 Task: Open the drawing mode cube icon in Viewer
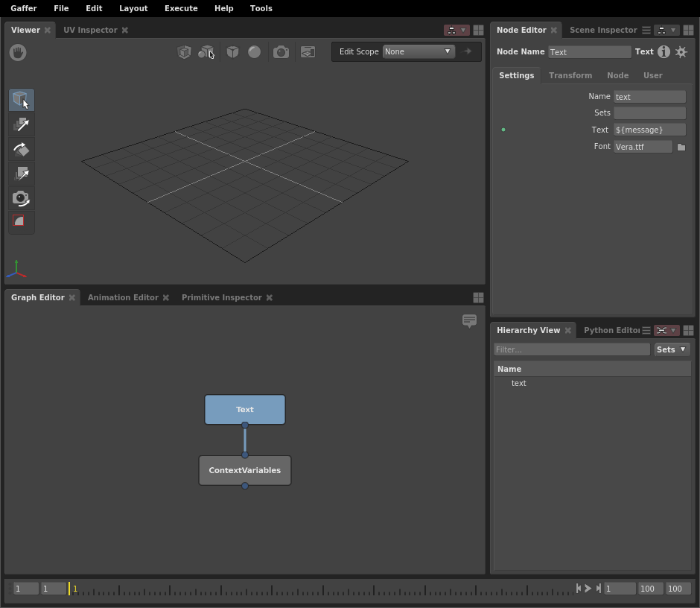(x=232, y=52)
